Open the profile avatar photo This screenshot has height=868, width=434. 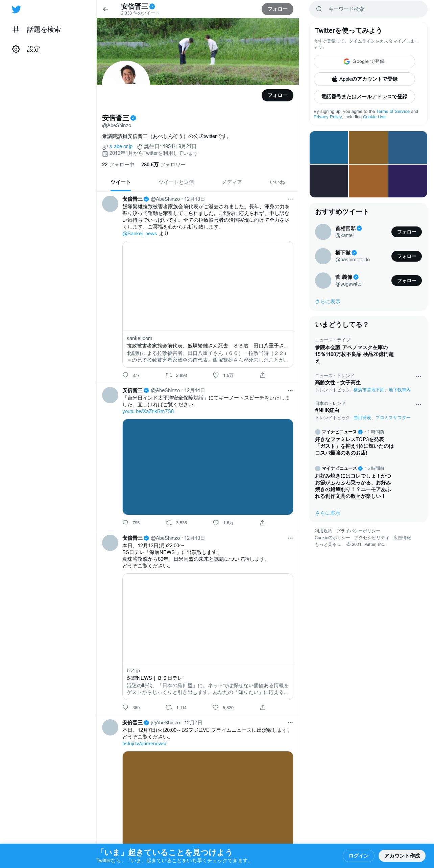(126, 73)
